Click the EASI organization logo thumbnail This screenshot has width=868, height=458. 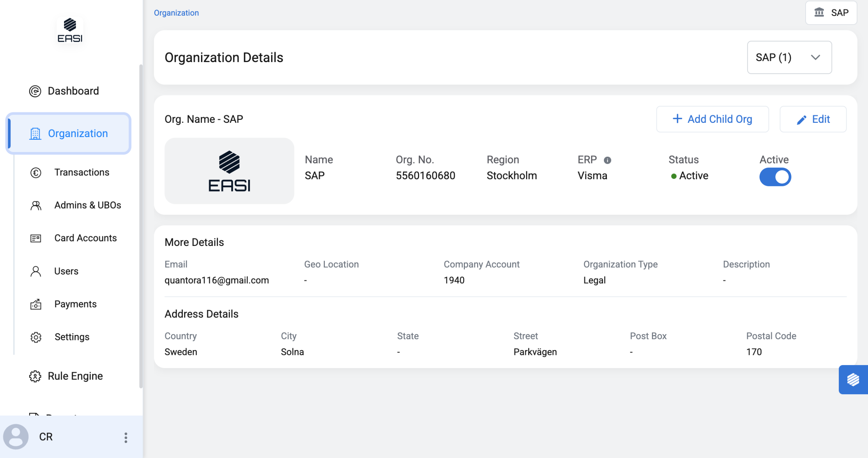pyautogui.click(x=229, y=171)
